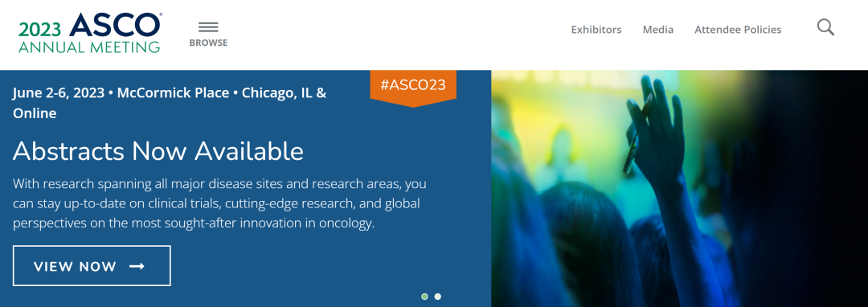Click the search magnifying glass icon
Viewport: 868px width, 307px height.
825,27
